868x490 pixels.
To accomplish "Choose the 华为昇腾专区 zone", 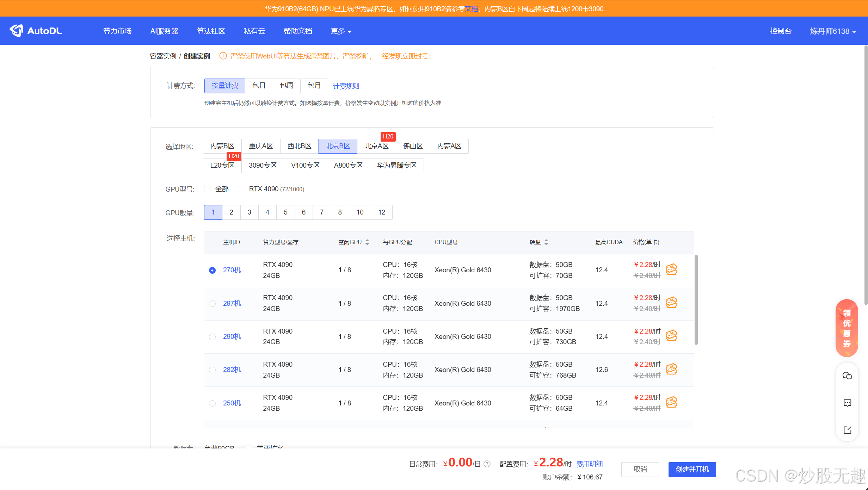I will click(x=397, y=166).
